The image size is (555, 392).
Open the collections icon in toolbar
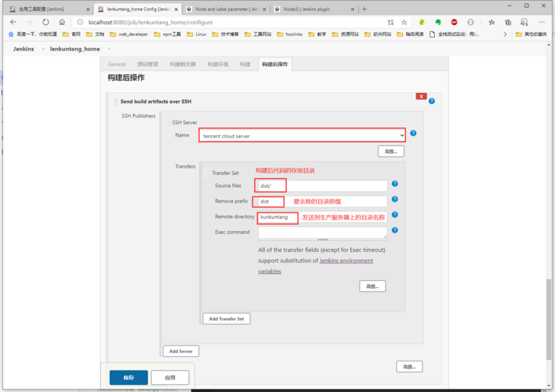pos(508,22)
